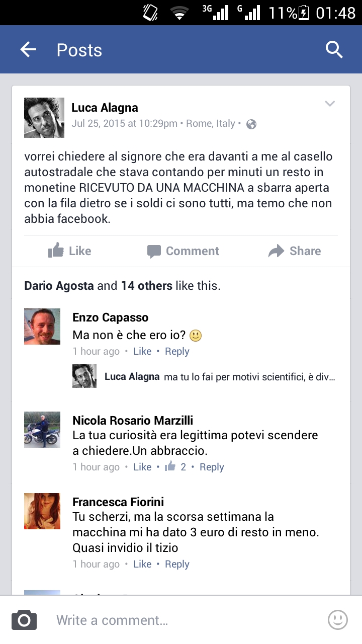Like Francesca Fiorini's comment

tap(142, 564)
